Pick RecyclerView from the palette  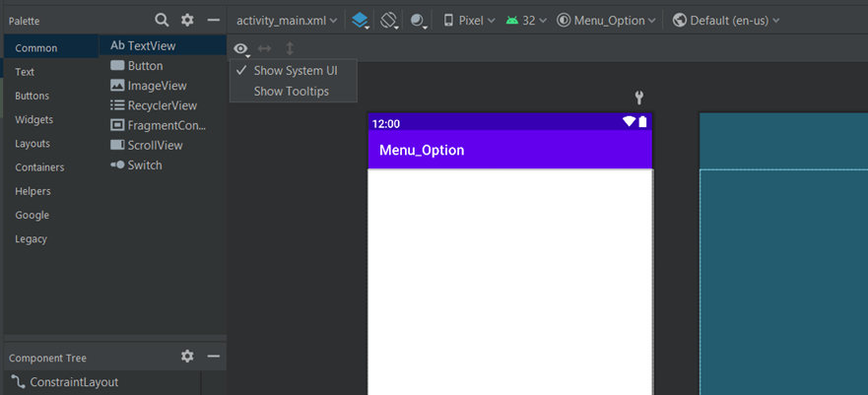click(164, 105)
